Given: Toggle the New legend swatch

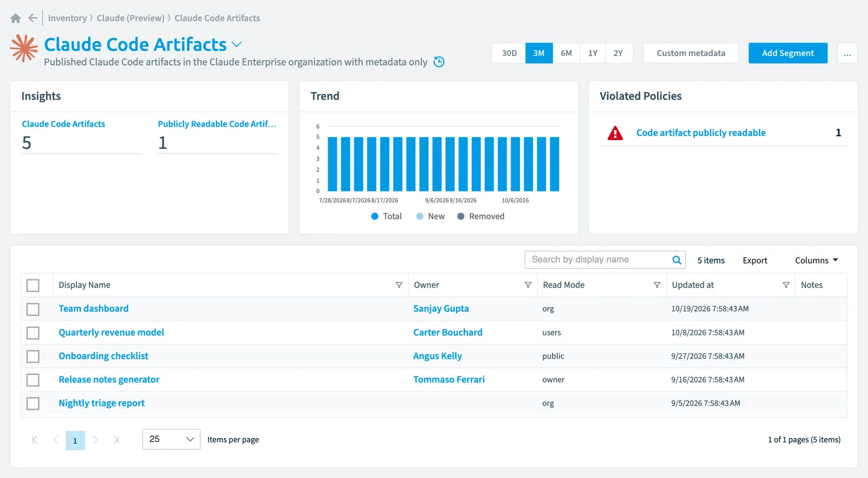Looking at the screenshot, I should [x=419, y=216].
